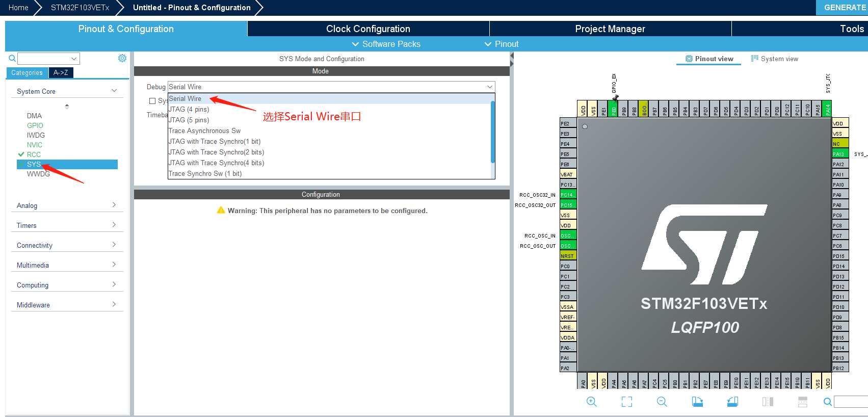The height and width of the screenshot is (417, 868).
Task: Expand the Middleware category
Action: 67,305
